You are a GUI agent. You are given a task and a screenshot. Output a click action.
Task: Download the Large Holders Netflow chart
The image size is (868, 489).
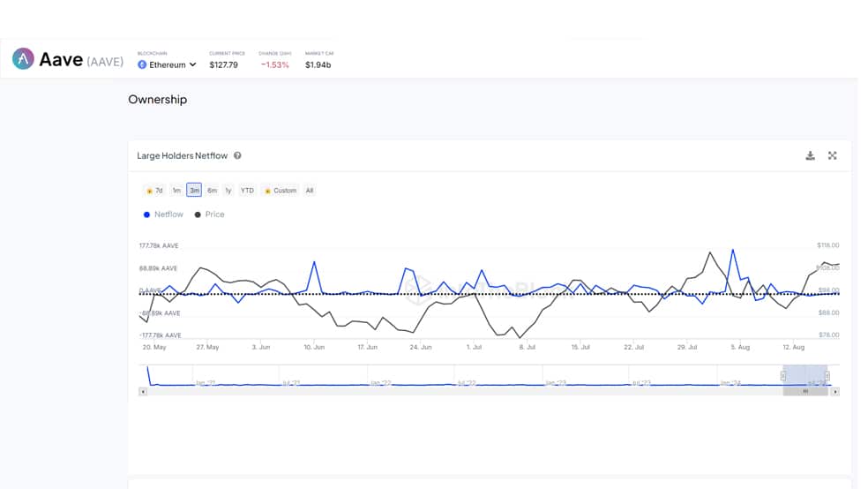pos(810,155)
